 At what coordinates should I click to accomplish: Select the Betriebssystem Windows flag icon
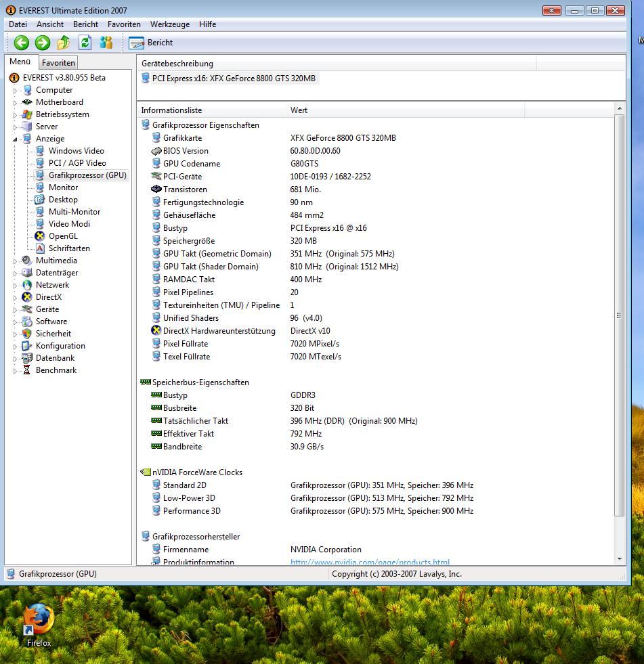tap(27, 114)
